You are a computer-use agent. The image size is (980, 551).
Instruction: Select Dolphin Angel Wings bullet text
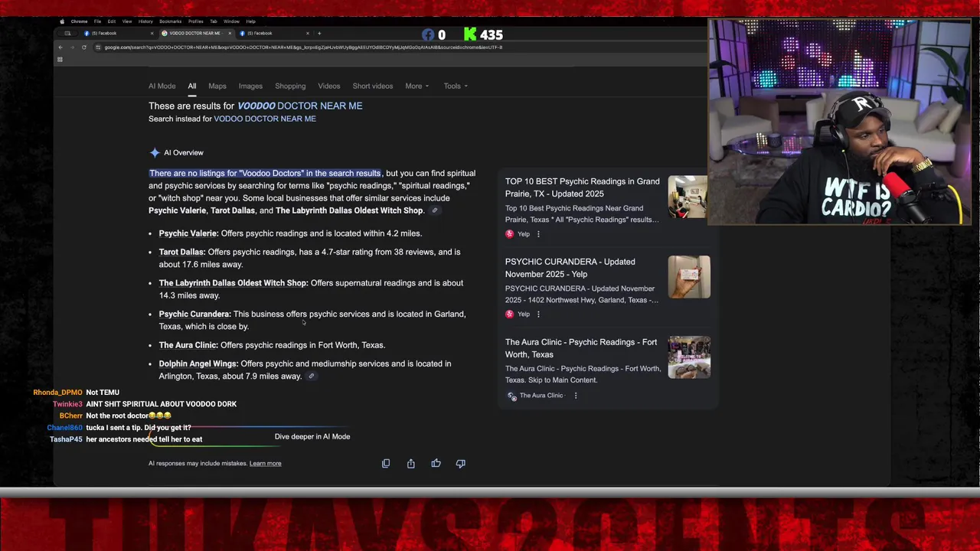(x=305, y=370)
